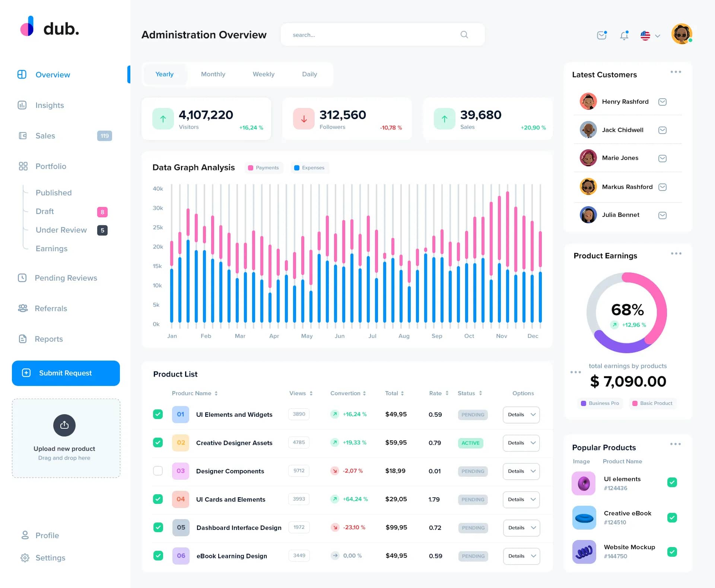
Task: Click Upload new product drop area
Action: pos(66,438)
